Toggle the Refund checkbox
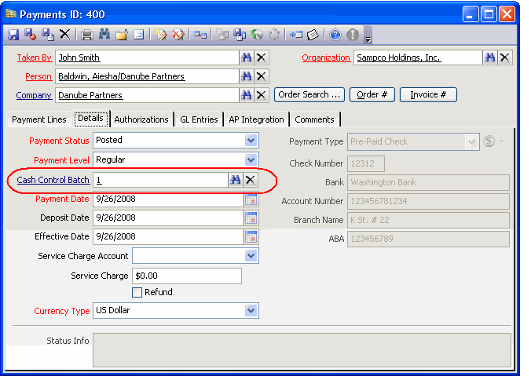This screenshot has height=382, width=529. pos(137,292)
